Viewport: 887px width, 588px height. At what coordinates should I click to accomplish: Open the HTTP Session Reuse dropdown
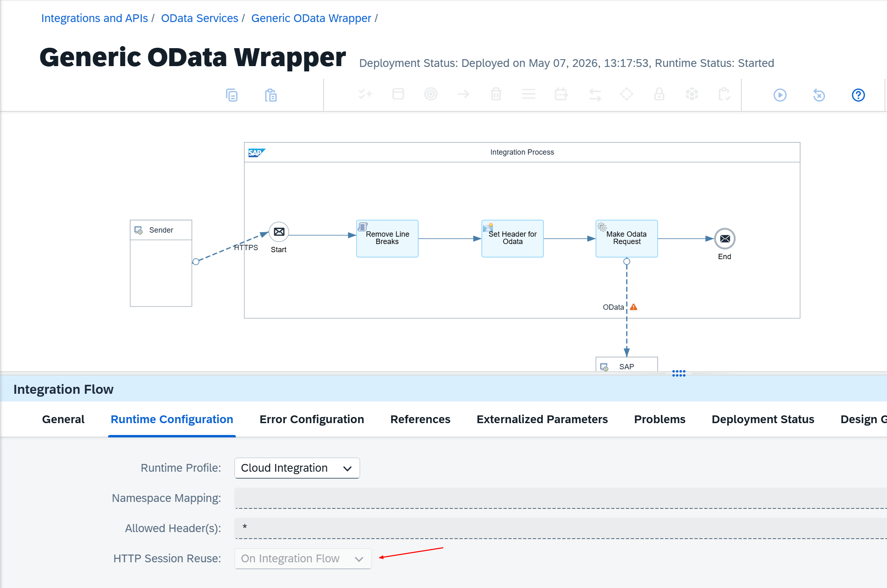click(x=303, y=559)
